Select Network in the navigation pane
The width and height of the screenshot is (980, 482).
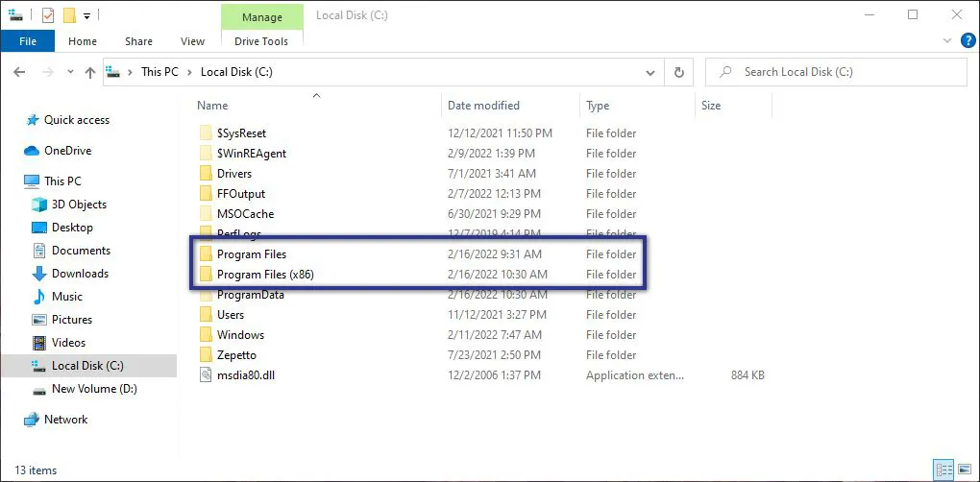65,420
